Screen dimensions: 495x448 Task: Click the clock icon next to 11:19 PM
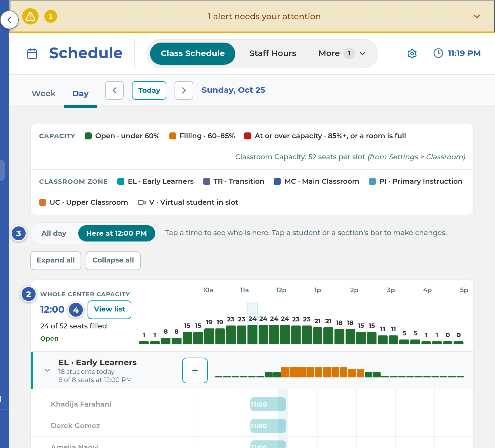click(x=438, y=53)
